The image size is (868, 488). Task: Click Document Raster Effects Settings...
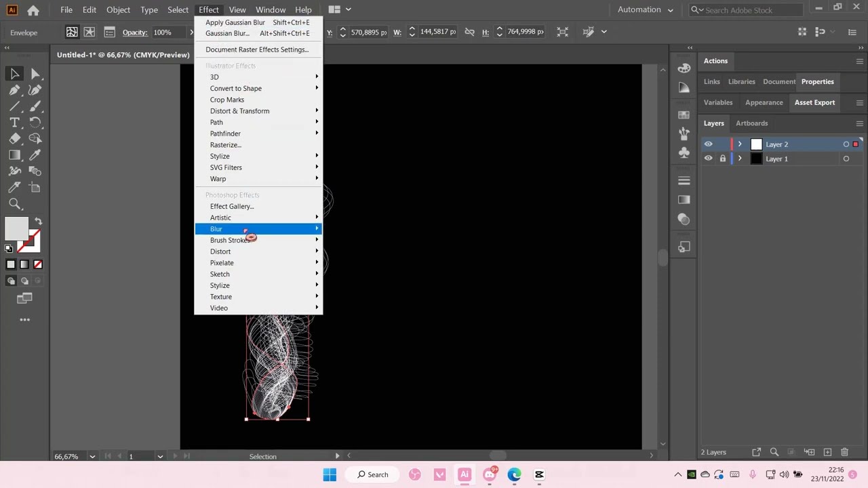coord(258,49)
